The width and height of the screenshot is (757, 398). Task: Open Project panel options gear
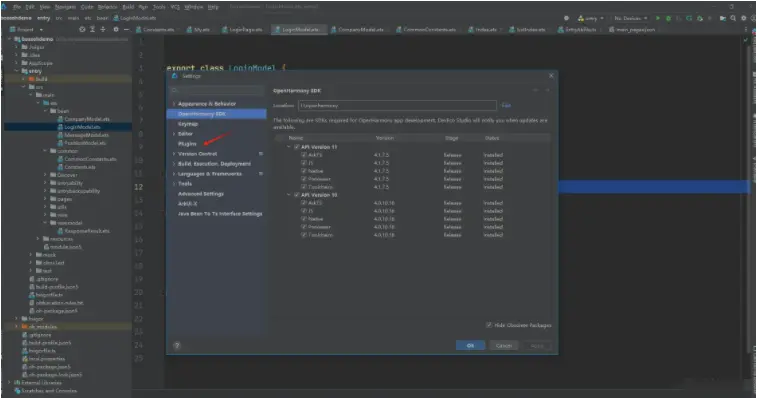point(116,29)
